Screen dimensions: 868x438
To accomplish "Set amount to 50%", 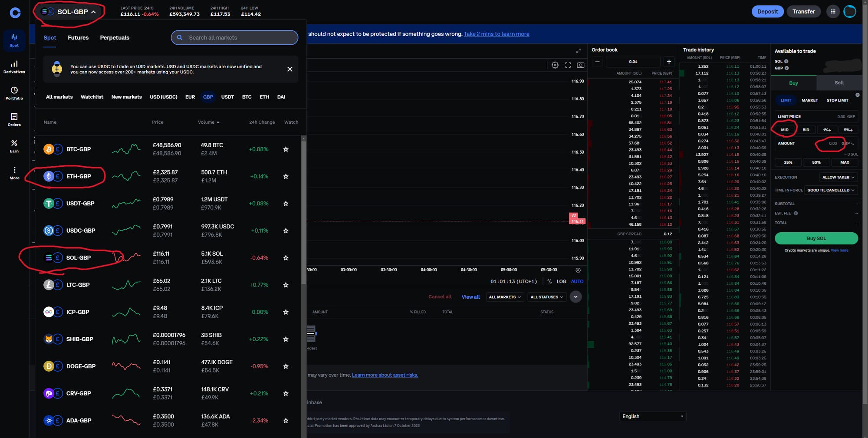I will [816, 162].
